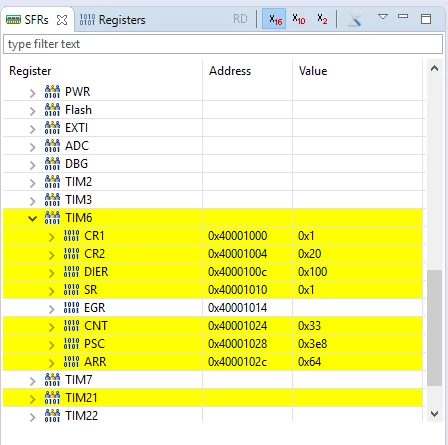The height and width of the screenshot is (445, 448).
Task: Click the TIM3 peripheral icon
Action: 52,199
